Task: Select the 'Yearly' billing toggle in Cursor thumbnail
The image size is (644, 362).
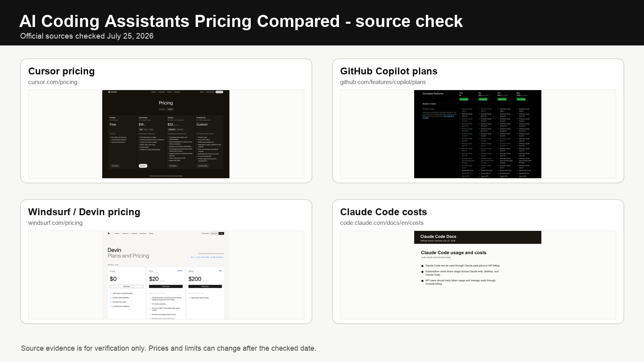Action: tap(170, 109)
